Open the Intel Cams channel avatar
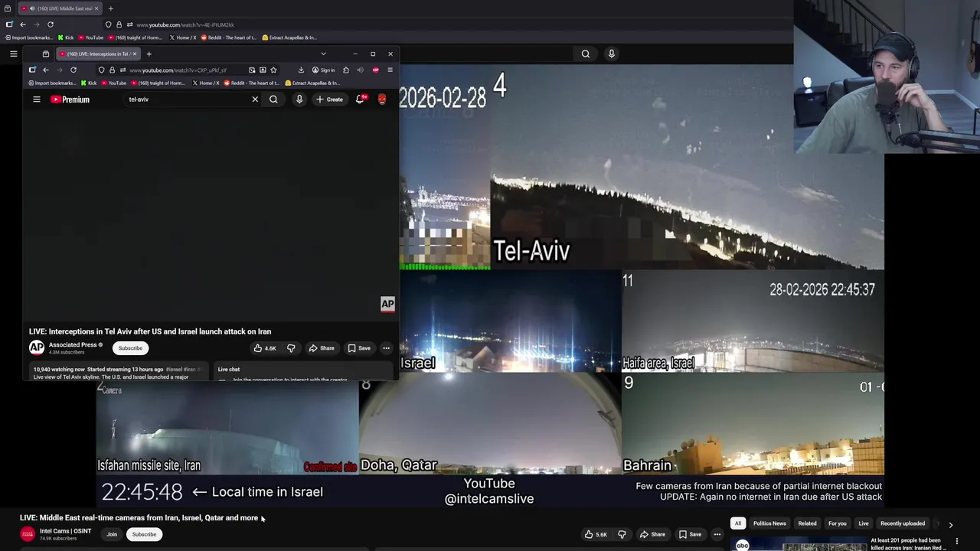 coord(28,534)
